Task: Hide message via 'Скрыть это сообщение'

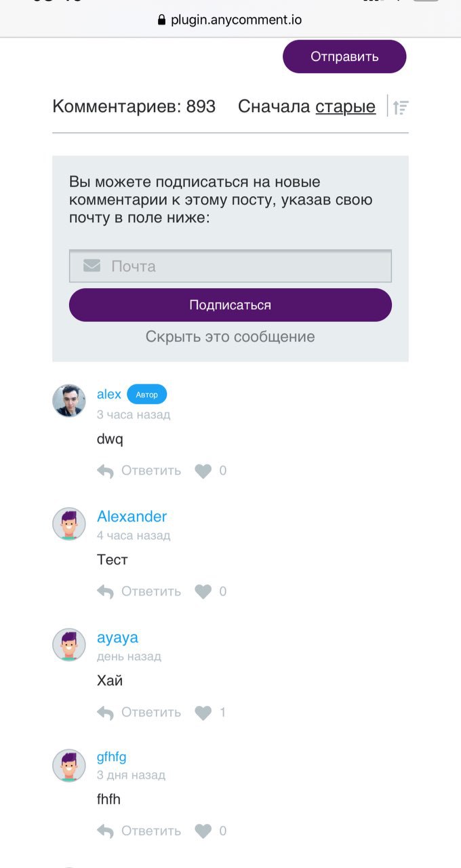Action: (x=230, y=337)
